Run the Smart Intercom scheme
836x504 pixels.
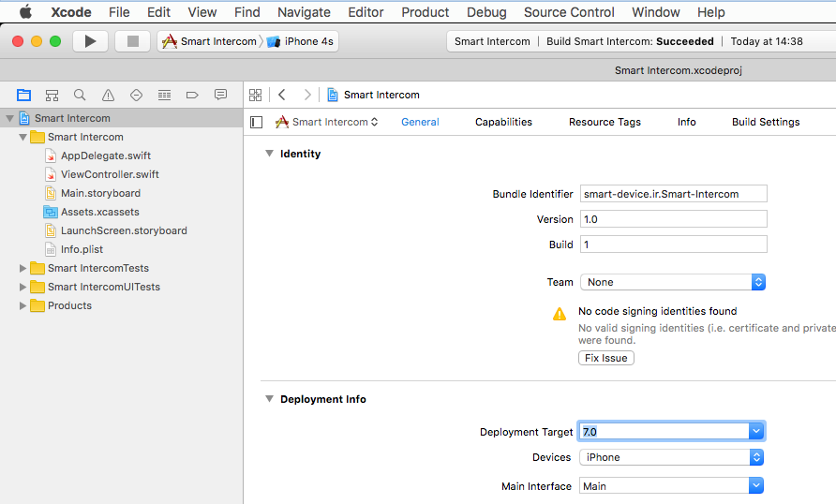(x=90, y=41)
